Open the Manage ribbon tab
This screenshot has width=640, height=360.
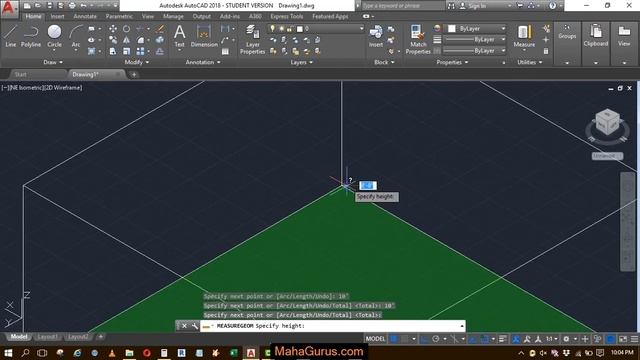(173, 16)
